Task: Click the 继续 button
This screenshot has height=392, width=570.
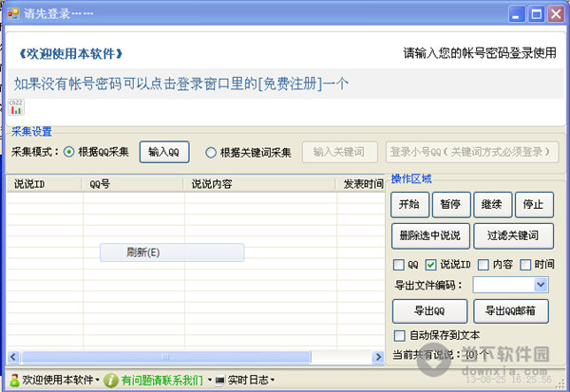Action: (492, 204)
